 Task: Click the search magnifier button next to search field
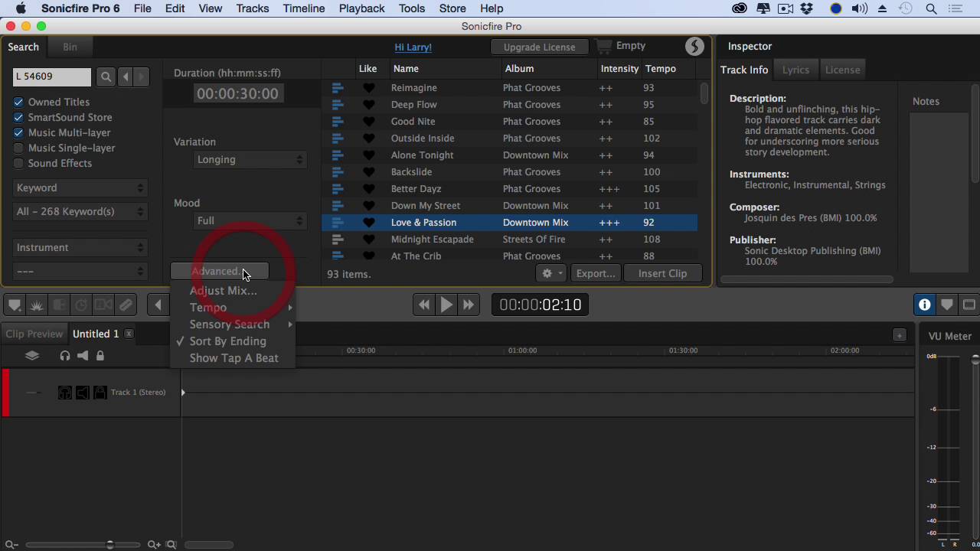pyautogui.click(x=106, y=77)
